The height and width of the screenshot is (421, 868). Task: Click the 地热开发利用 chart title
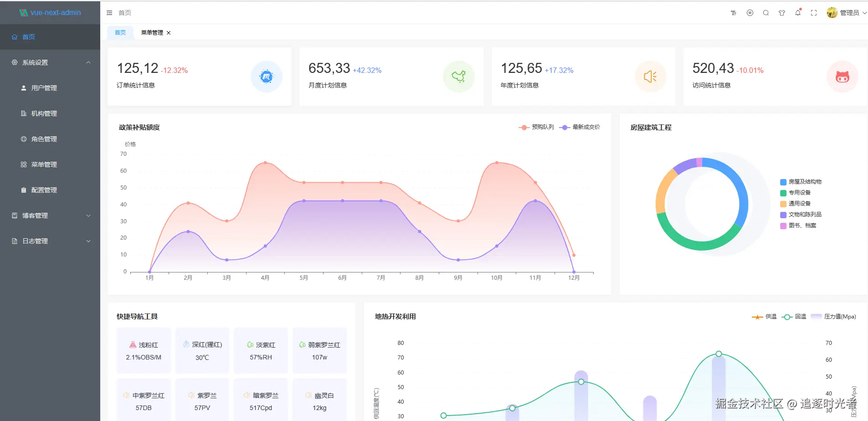tap(395, 317)
